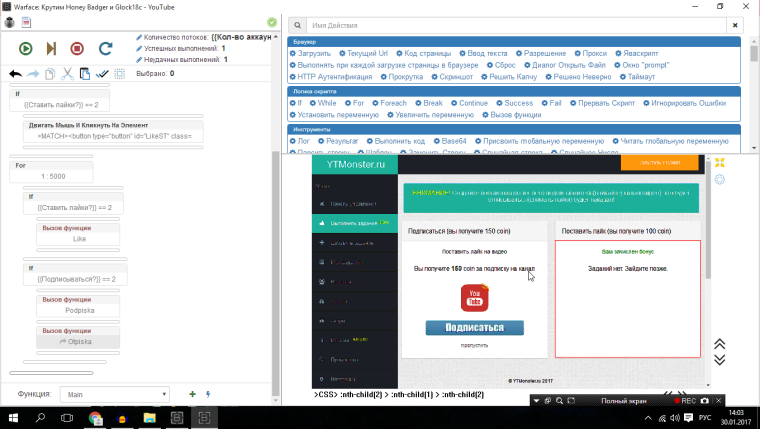Click the black undo arrow

(x=16, y=74)
